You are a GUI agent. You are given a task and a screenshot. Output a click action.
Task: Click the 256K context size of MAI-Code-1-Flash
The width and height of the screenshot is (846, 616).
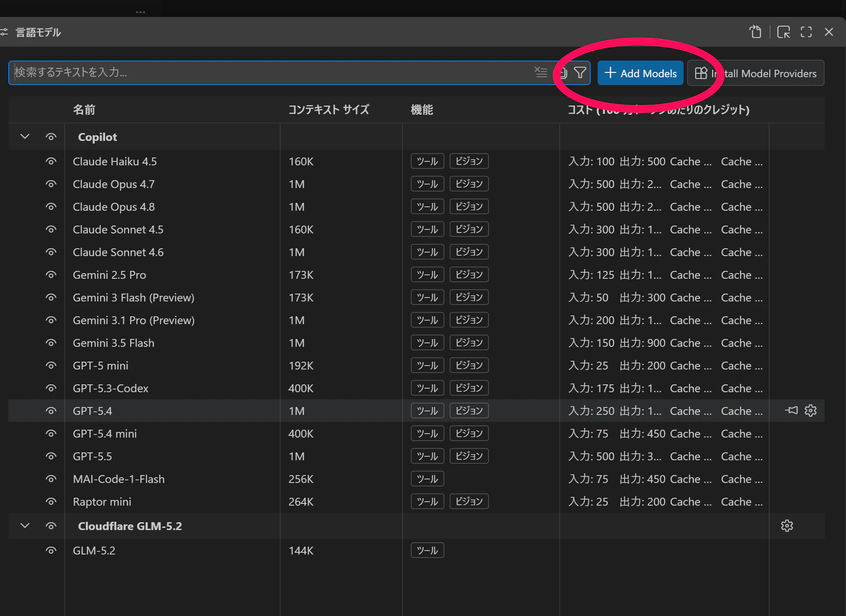(x=301, y=479)
